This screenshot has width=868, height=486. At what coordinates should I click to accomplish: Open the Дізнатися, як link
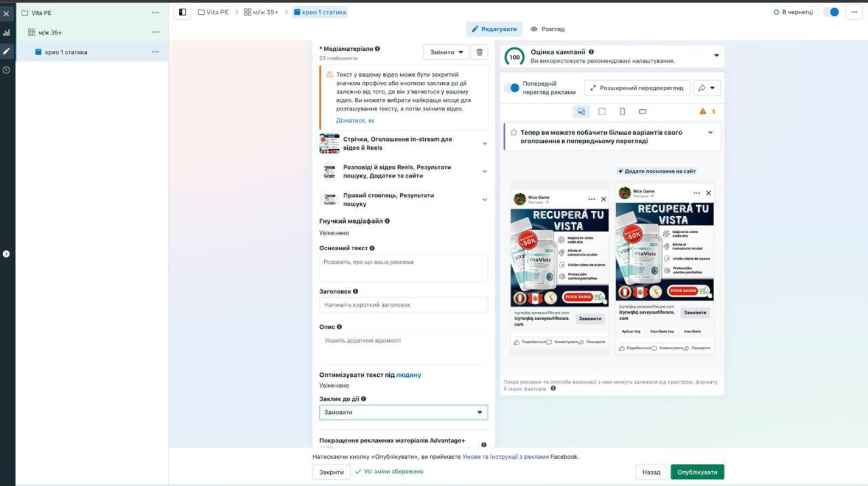(355, 121)
